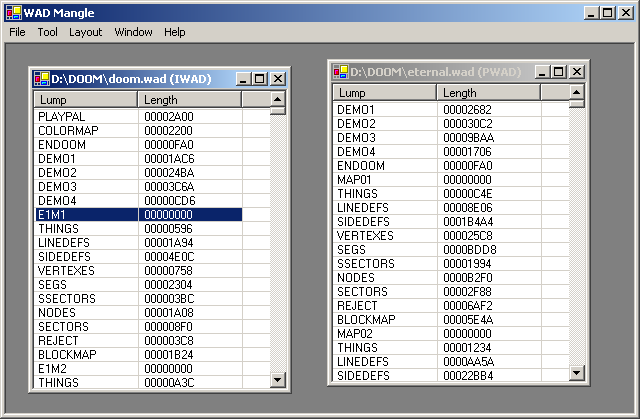Sort doom.wad list by Length column header
The image size is (640, 419).
(190, 100)
